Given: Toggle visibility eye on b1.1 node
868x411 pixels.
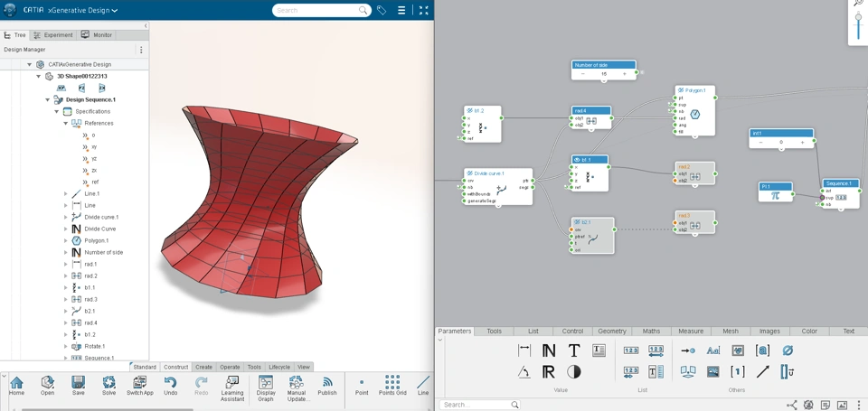Looking at the screenshot, I should [x=578, y=159].
